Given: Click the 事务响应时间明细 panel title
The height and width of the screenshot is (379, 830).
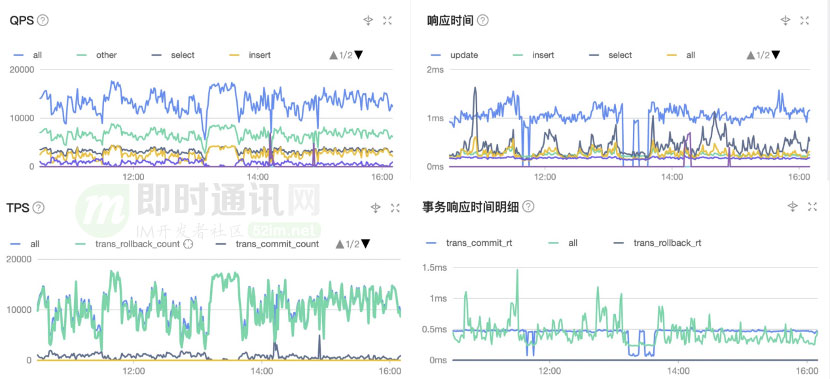Looking at the screenshot, I should point(471,206).
